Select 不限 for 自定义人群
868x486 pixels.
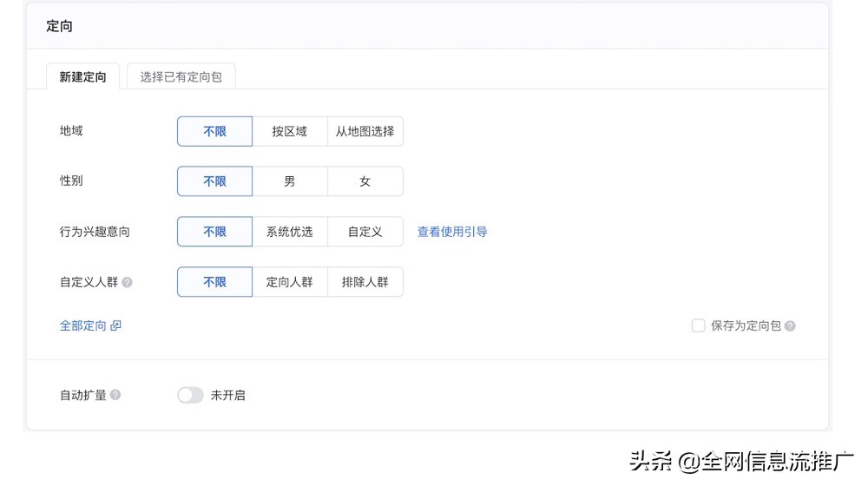tap(214, 282)
